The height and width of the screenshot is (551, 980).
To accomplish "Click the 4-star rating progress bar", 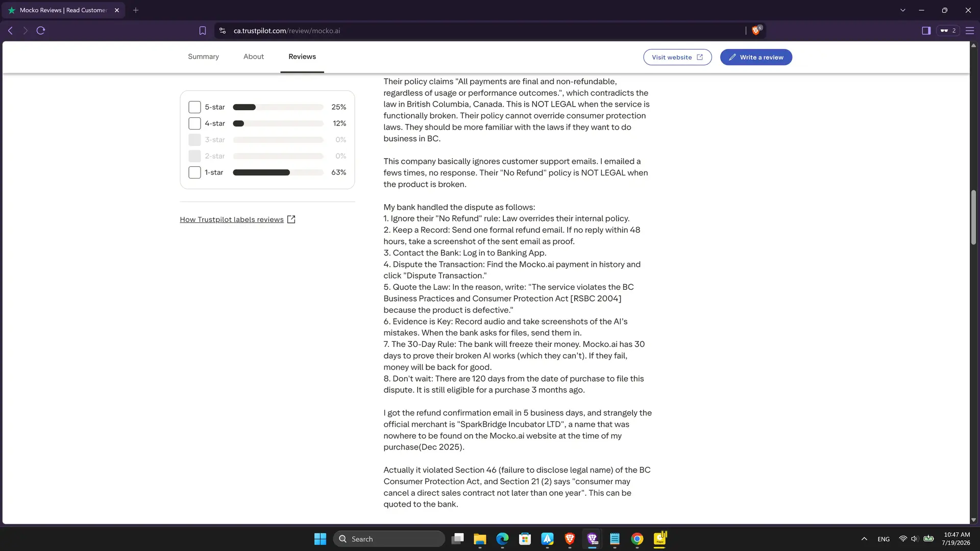I will pyautogui.click(x=278, y=123).
